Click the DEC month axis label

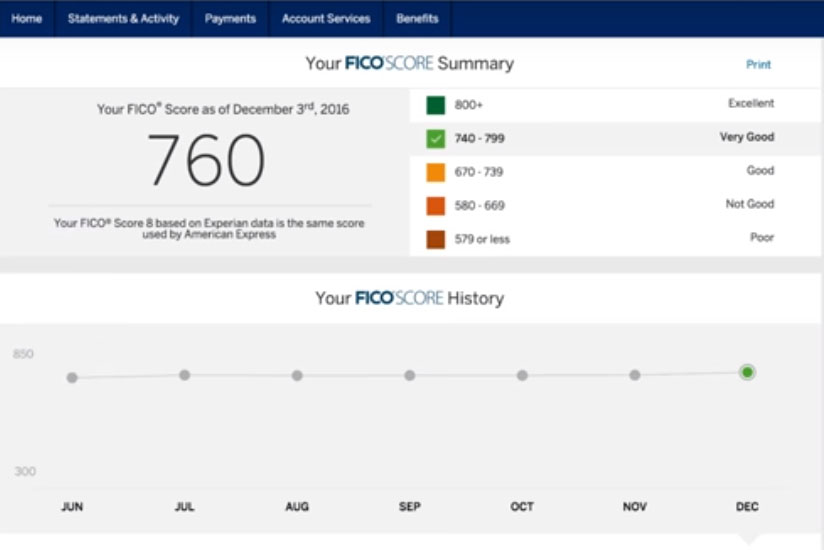(747, 507)
